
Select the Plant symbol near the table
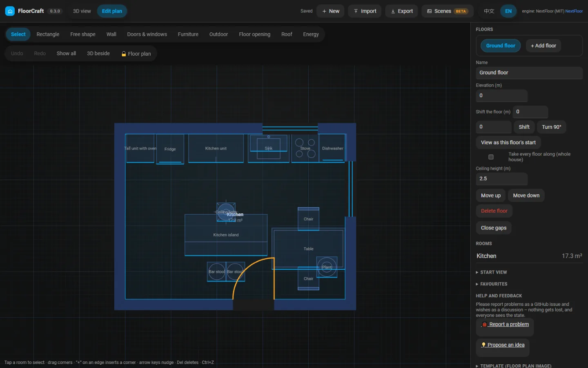click(x=327, y=267)
